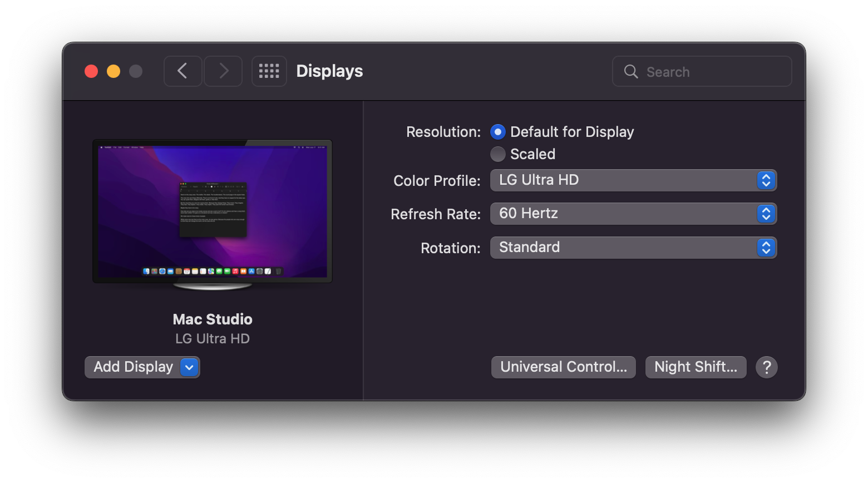Show all preferences grid icon

pos(269,71)
